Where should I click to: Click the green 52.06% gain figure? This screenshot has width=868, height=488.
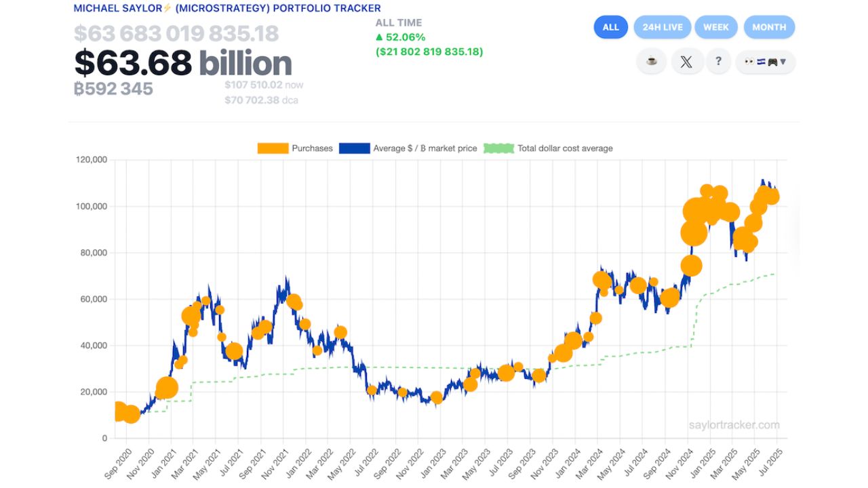click(x=401, y=37)
